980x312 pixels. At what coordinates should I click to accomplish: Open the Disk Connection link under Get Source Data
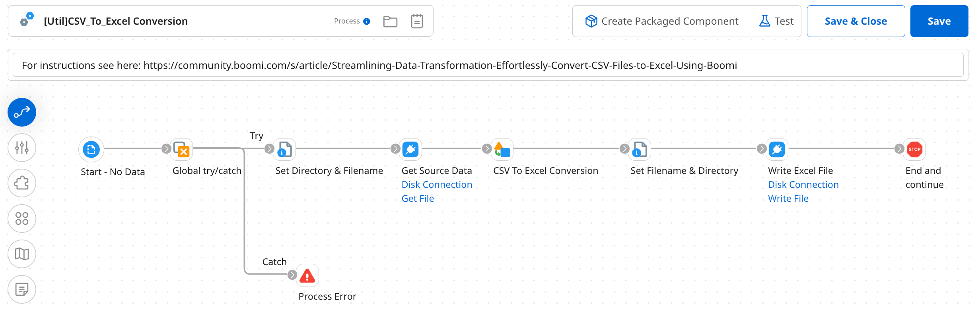coord(437,184)
